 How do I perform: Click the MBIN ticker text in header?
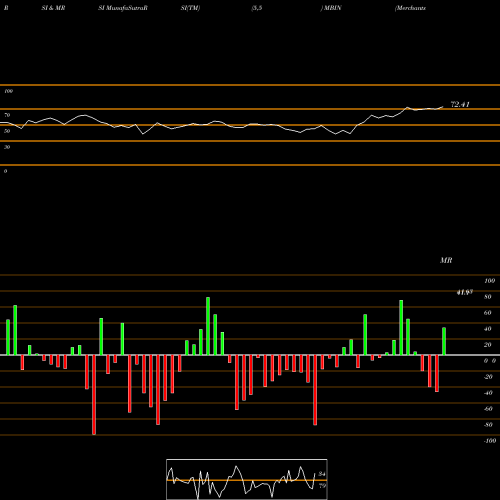[x=332, y=8]
